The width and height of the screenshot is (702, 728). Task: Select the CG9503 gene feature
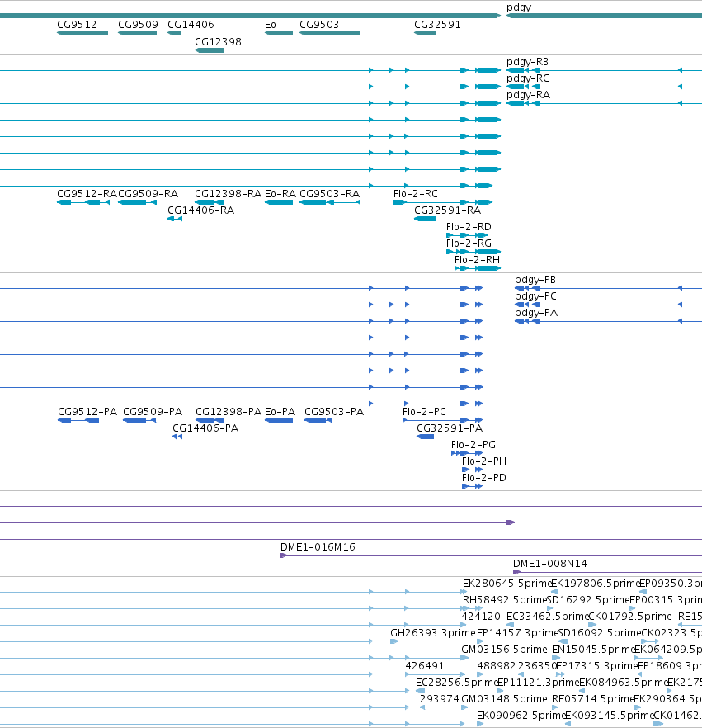point(329,33)
